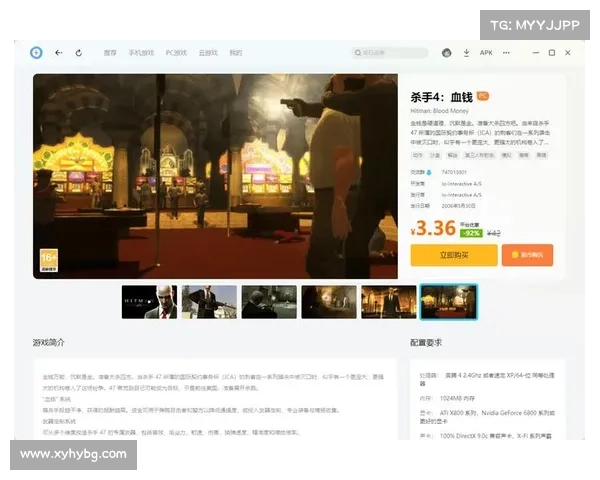The image size is (600, 480).
Task: Click the developer name Io-Interactive A/S
Action: tap(461, 184)
